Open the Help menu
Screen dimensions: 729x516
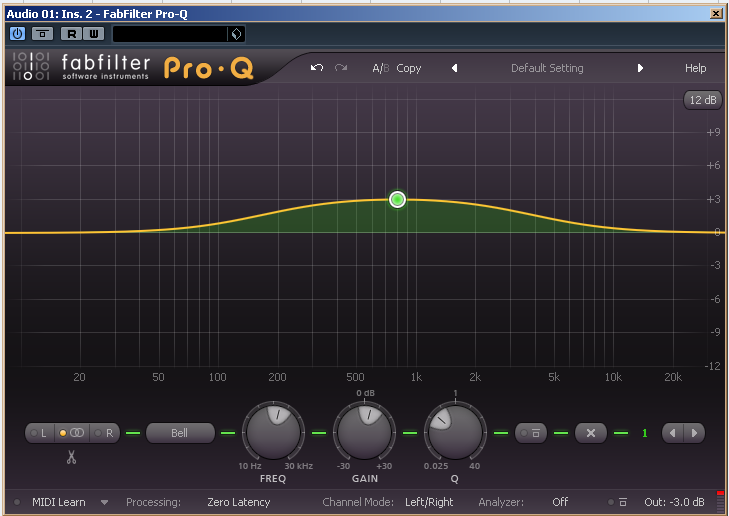[x=696, y=68]
